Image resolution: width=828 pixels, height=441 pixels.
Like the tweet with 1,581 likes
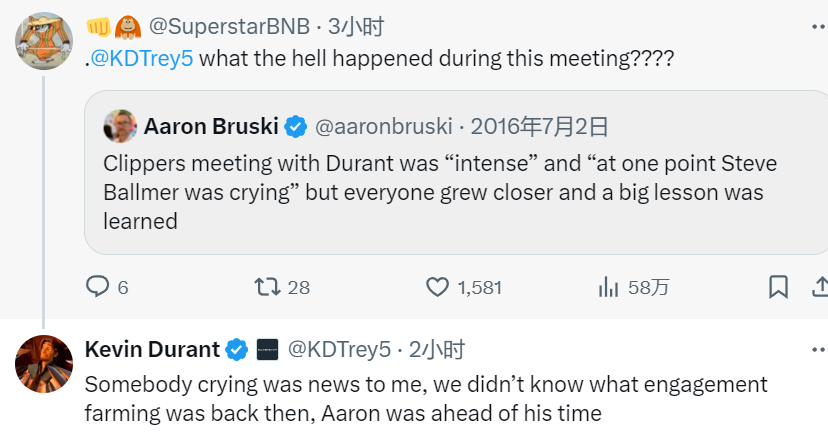[437, 287]
